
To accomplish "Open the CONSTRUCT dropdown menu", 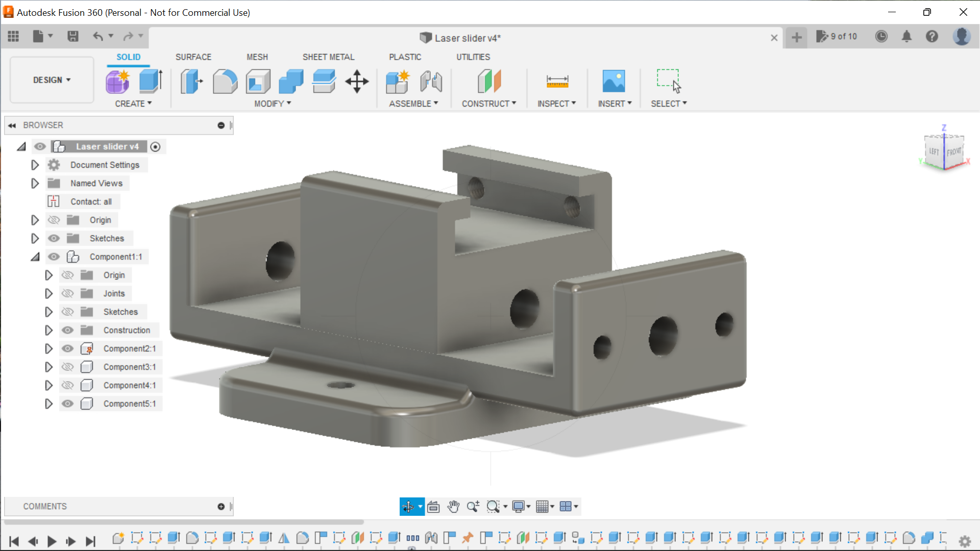I will pyautogui.click(x=489, y=104).
